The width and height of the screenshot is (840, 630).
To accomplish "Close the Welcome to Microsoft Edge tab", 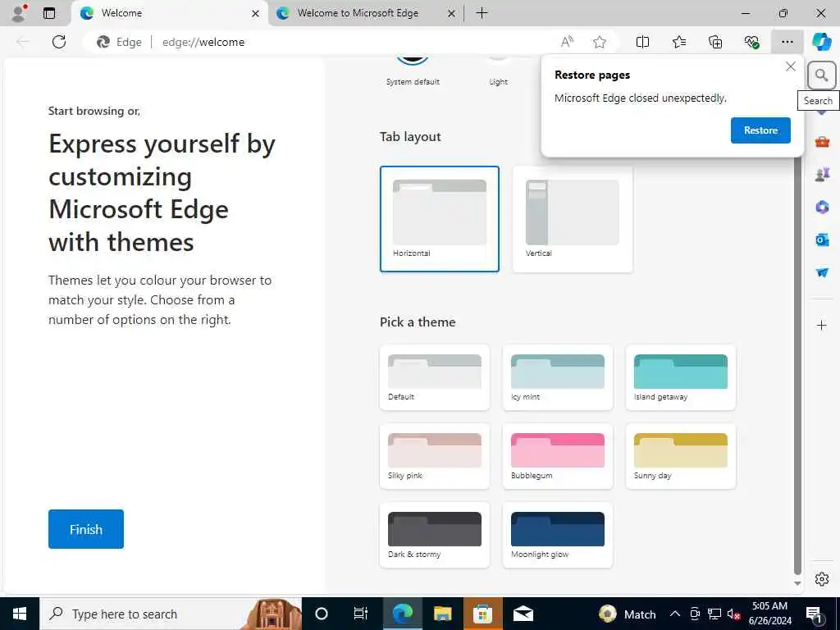I will click(452, 13).
